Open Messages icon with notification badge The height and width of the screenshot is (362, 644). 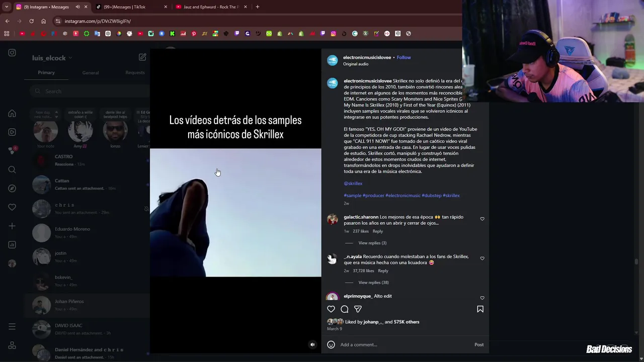coord(12,151)
